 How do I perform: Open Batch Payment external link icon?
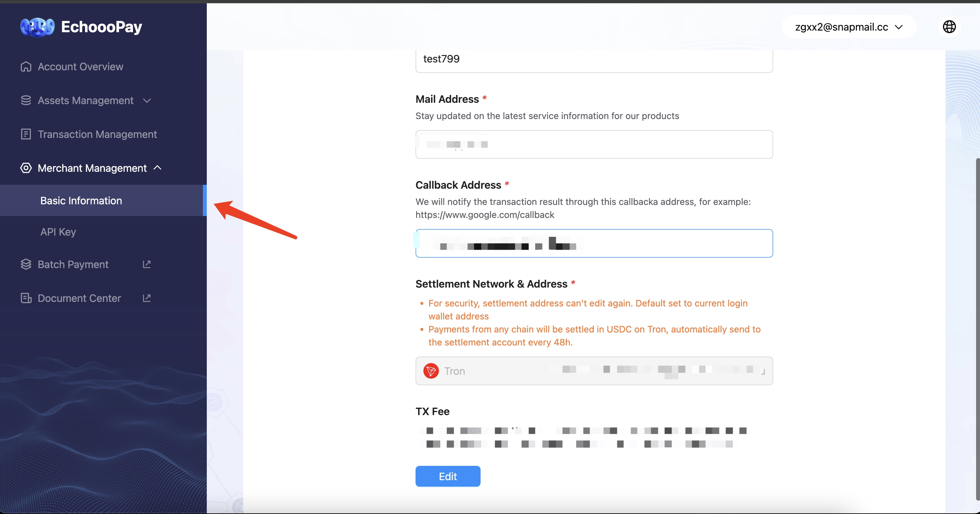[x=146, y=264]
